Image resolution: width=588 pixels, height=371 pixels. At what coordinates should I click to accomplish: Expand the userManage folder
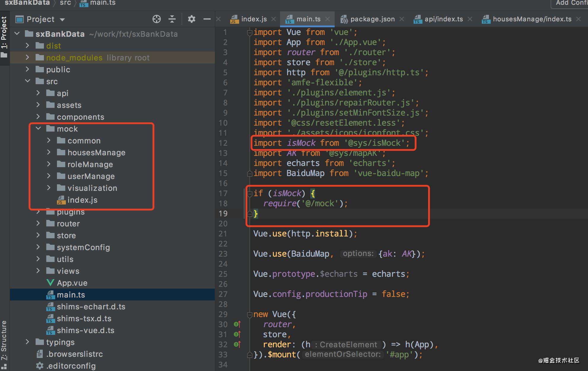coord(49,176)
